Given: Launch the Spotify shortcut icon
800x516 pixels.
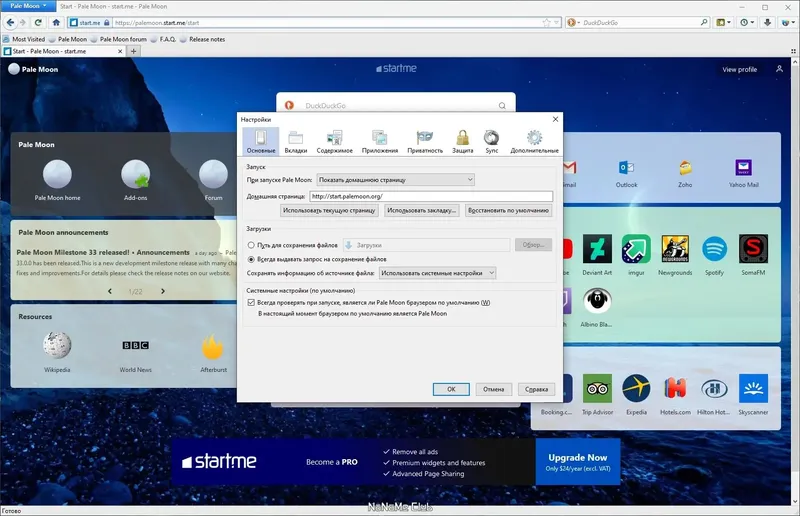Looking at the screenshot, I should coord(714,249).
